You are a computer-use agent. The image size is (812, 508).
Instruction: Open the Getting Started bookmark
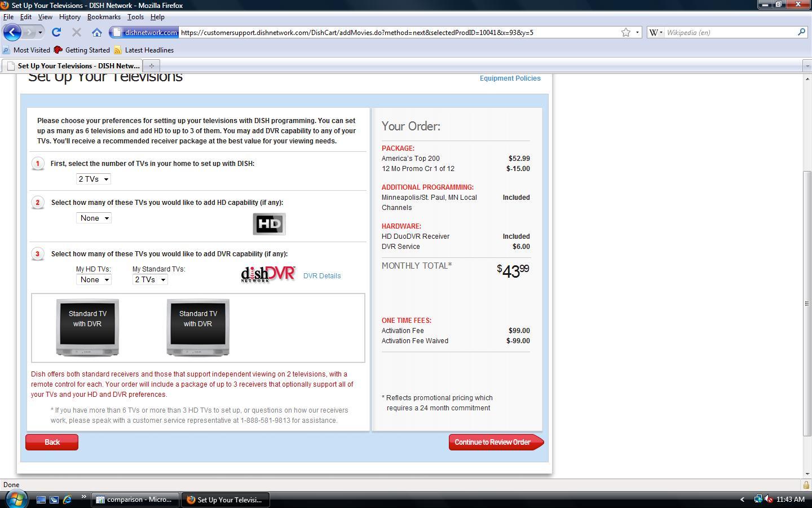click(x=82, y=50)
